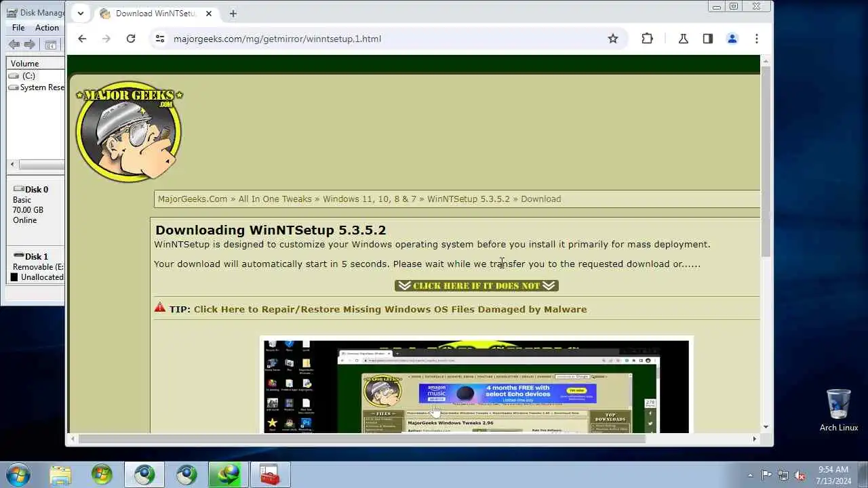Click the Unallocated legend entry
The height and width of the screenshot is (488, 868).
coord(37,277)
